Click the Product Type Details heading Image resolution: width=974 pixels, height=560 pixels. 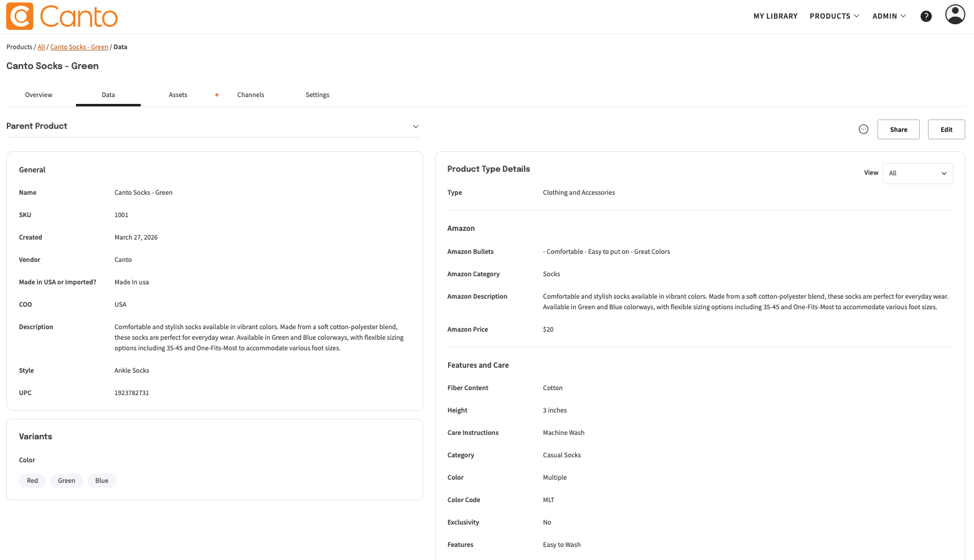[489, 169]
